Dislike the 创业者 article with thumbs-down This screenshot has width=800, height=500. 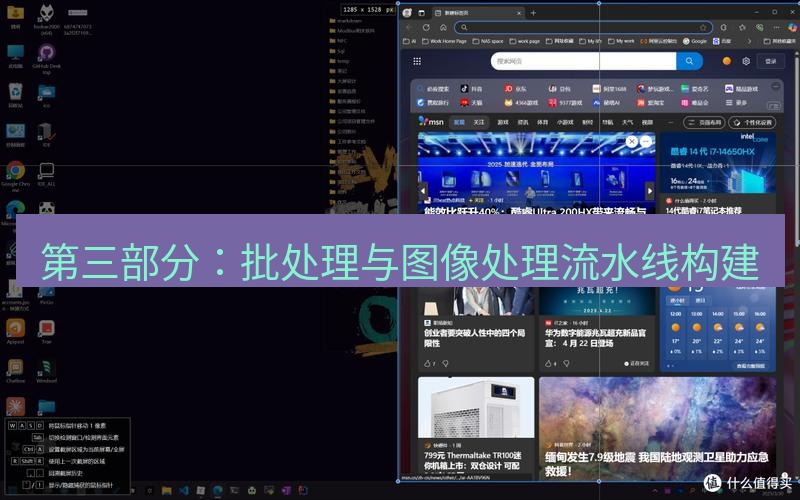[x=445, y=363]
